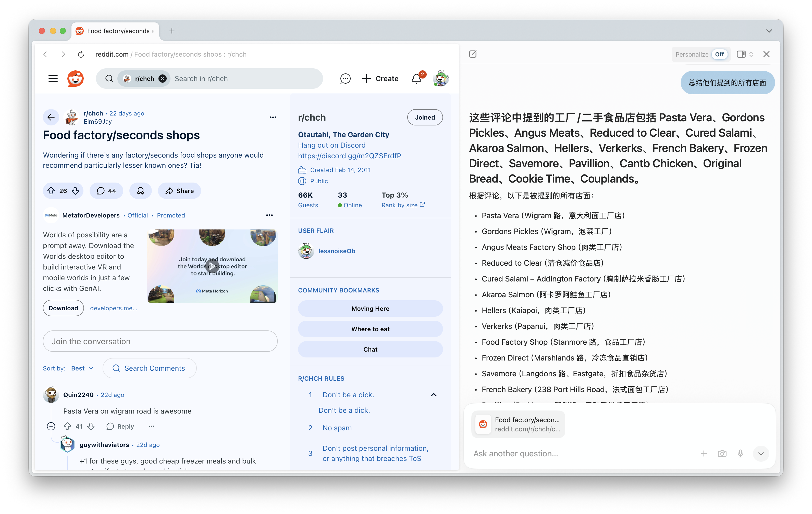Open guywithaviators user profile
812x514 pixels.
pos(104,445)
